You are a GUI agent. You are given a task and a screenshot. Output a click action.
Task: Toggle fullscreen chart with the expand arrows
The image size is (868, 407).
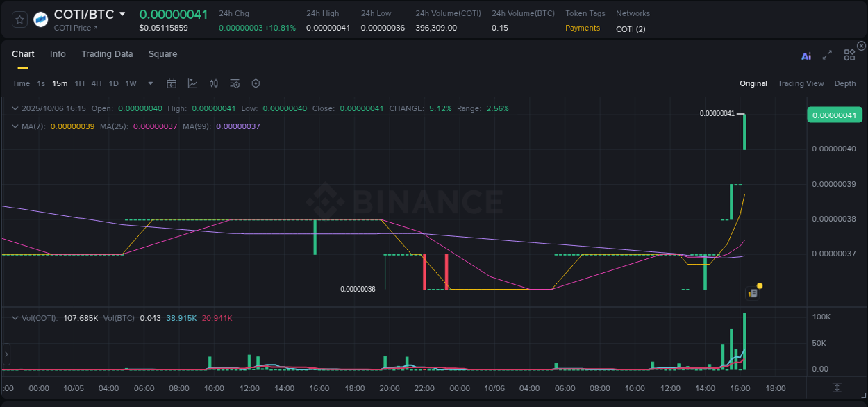pos(827,56)
